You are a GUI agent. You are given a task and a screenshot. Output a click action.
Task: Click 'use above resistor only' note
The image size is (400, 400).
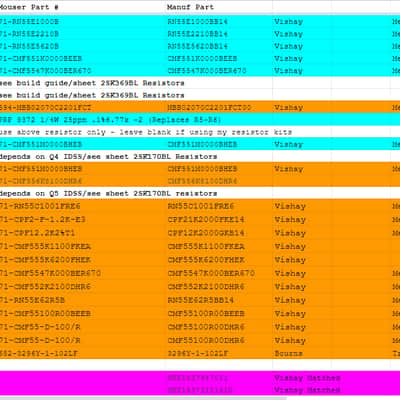146,132
